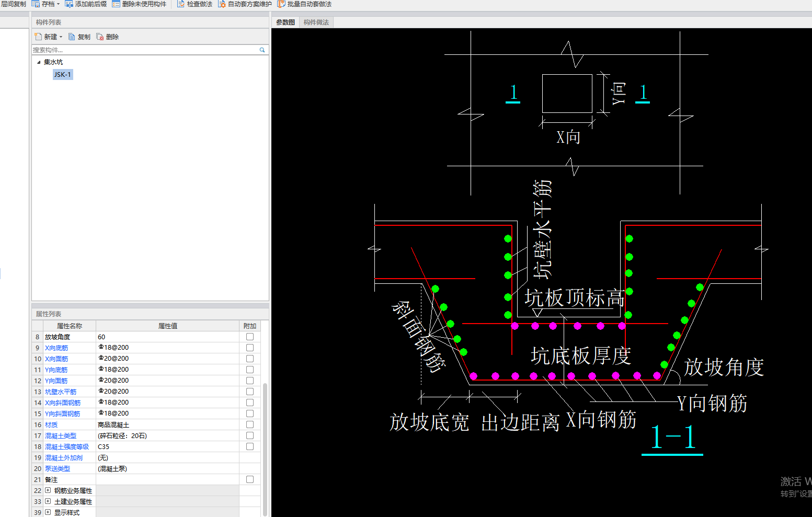Image resolution: width=812 pixels, height=517 pixels.
Task: Click the 放坡底宽 diagram label
Action: (429, 422)
